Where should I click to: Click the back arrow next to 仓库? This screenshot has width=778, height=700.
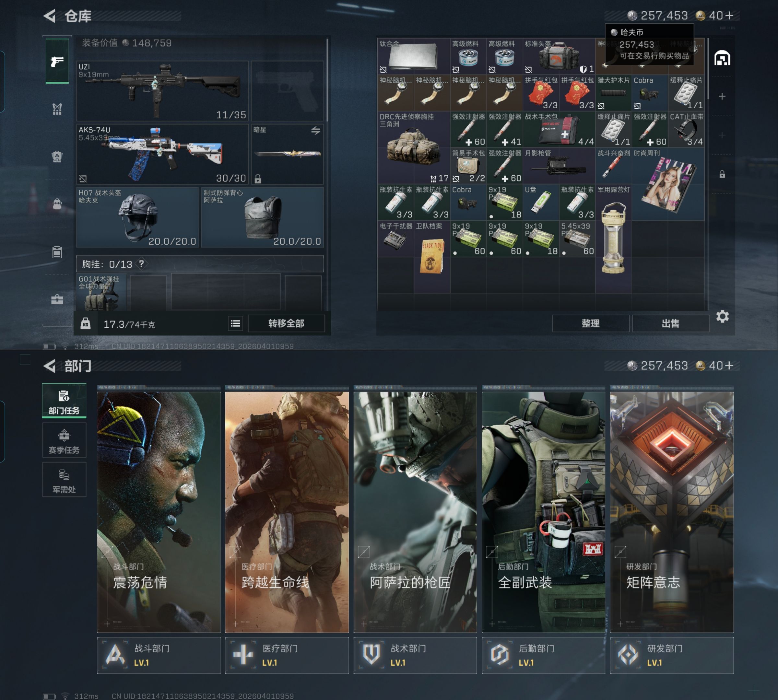50,16
